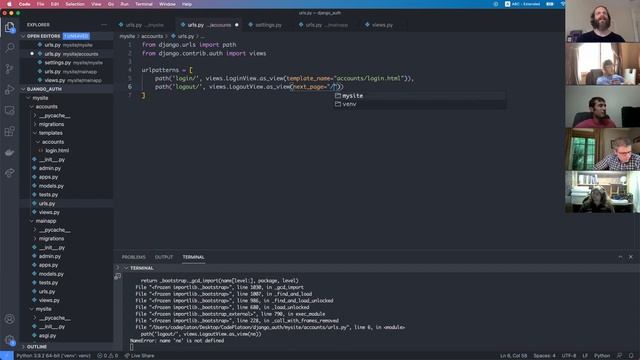This screenshot has width=640, height=360.
Task: Open the Explorer view in activity bar
Action: pyautogui.click(x=9, y=27)
